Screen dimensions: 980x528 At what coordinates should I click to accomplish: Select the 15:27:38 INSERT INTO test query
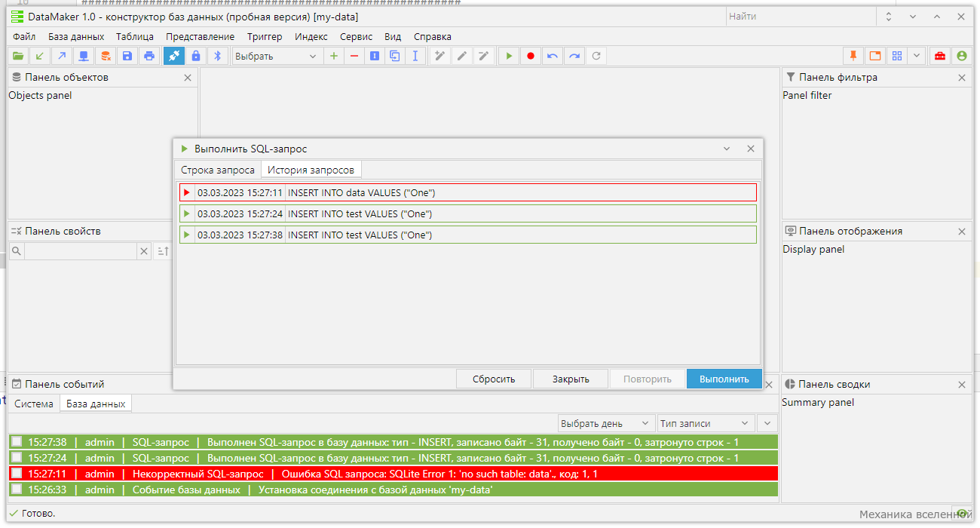point(467,235)
